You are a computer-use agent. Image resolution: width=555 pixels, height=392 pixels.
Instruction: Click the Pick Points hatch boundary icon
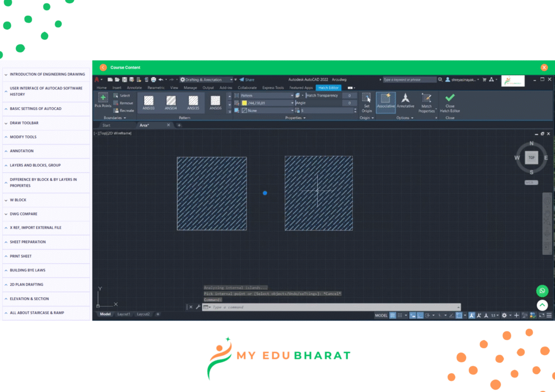103,99
